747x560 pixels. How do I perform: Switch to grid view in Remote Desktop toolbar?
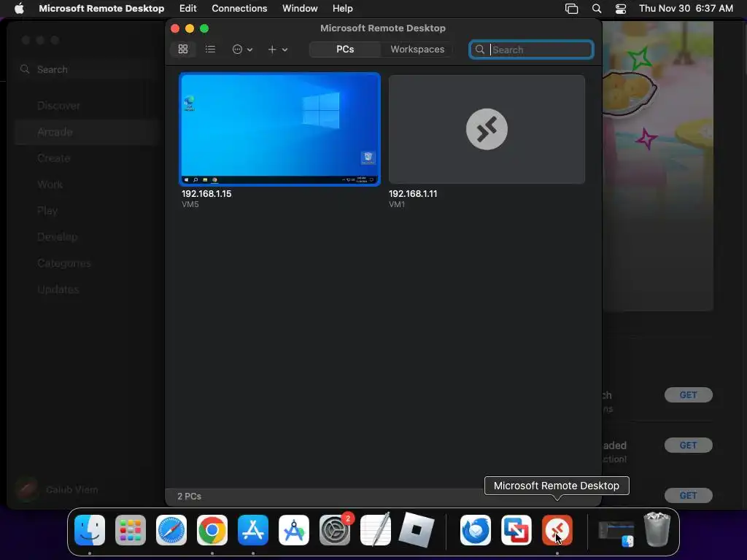point(183,50)
